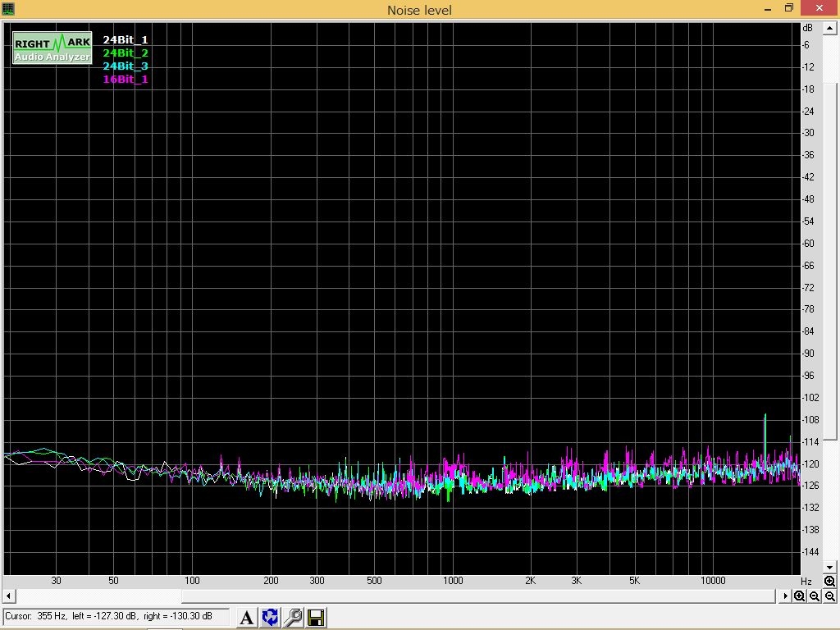Click the 24Bit_2 green legend label

126,52
